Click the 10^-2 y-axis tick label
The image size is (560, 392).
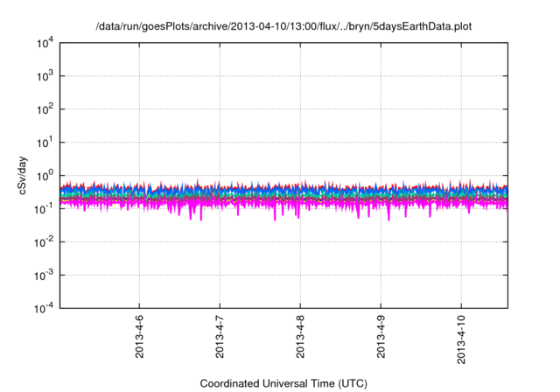[x=44, y=242]
